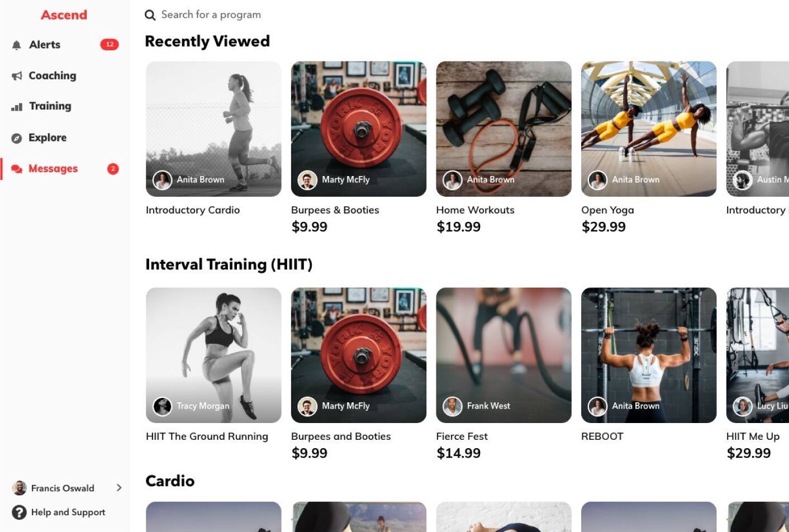The height and width of the screenshot is (532, 789).
Task: Click the Messages chat bubbles icon
Action: (x=17, y=169)
